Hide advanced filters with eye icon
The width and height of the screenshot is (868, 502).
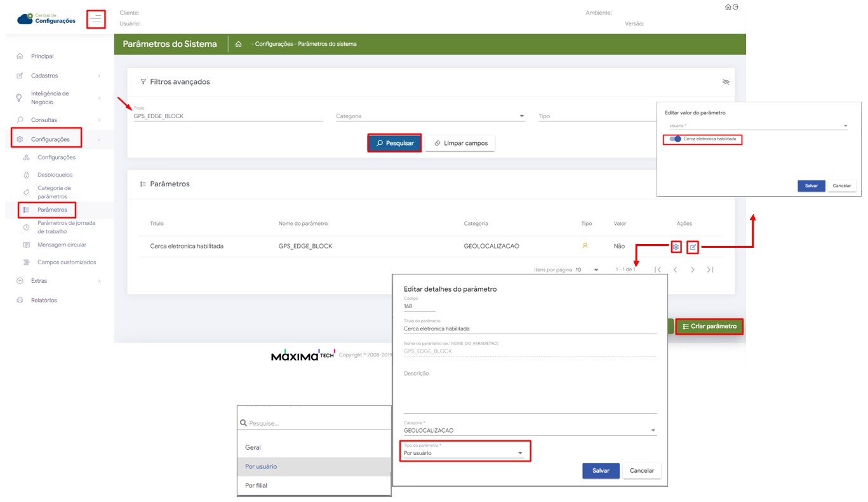click(x=726, y=82)
